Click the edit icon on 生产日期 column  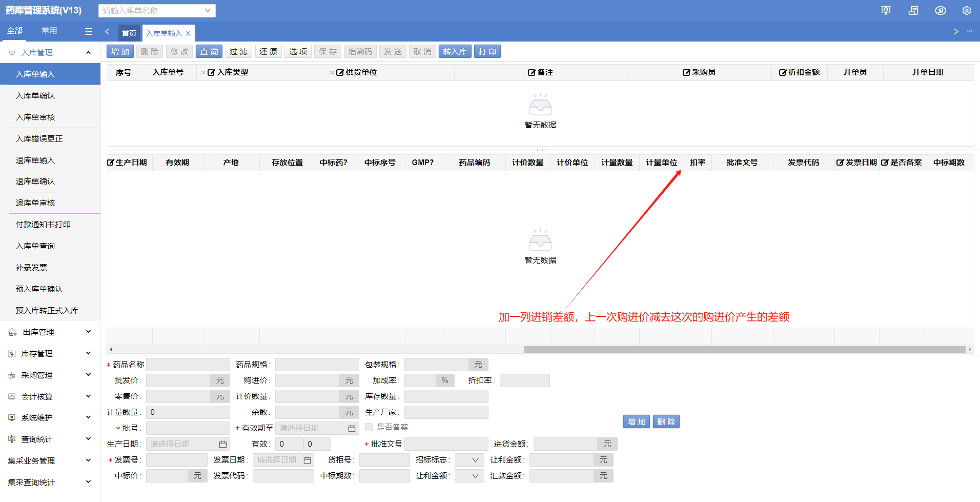click(x=110, y=163)
